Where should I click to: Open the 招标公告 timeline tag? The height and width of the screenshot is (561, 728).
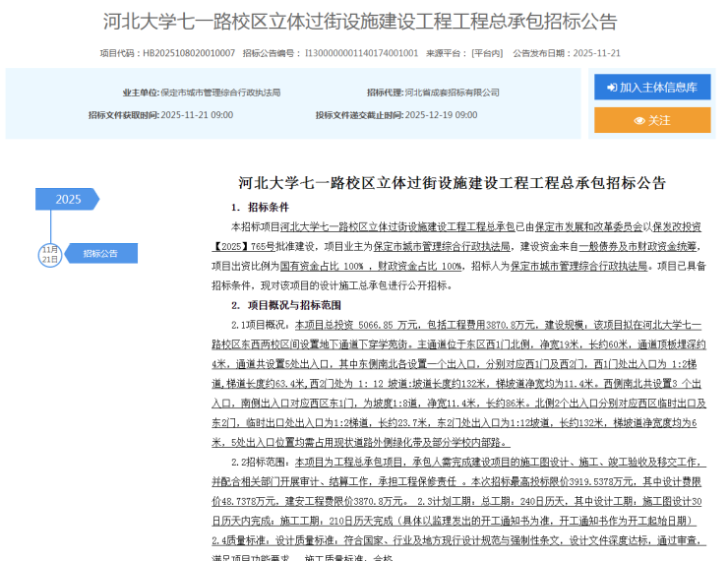pyautogui.click(x=100, y=254)
